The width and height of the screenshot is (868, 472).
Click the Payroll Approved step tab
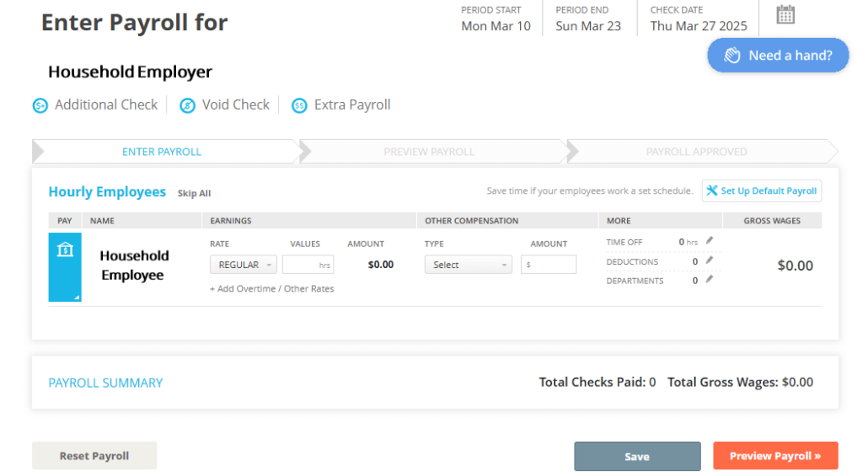click(696, 152)
